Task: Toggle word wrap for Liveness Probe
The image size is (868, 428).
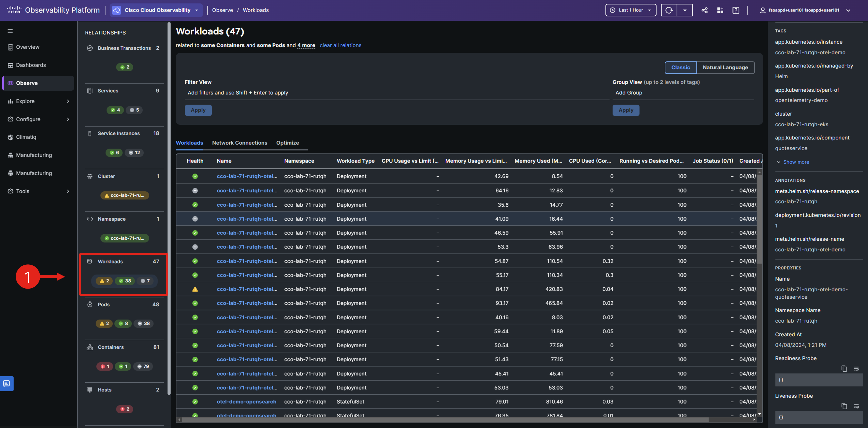Action: point(856,406)
